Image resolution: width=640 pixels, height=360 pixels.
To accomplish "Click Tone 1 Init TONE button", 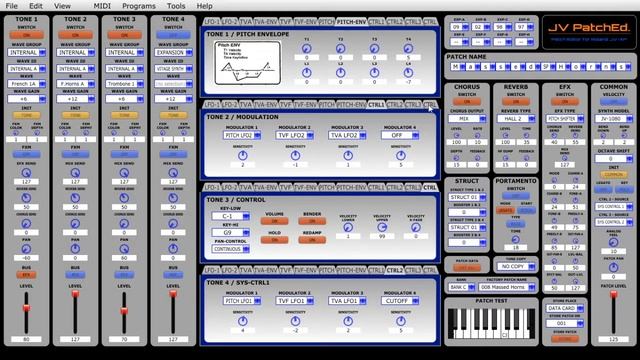I will [x=26, y=116].
